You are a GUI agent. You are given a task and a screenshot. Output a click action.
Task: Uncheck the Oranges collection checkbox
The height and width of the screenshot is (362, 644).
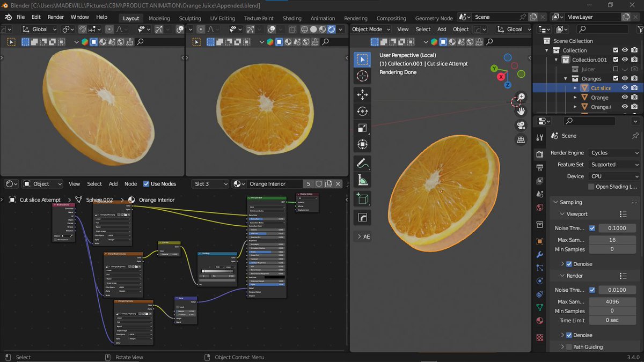point(616,79)
